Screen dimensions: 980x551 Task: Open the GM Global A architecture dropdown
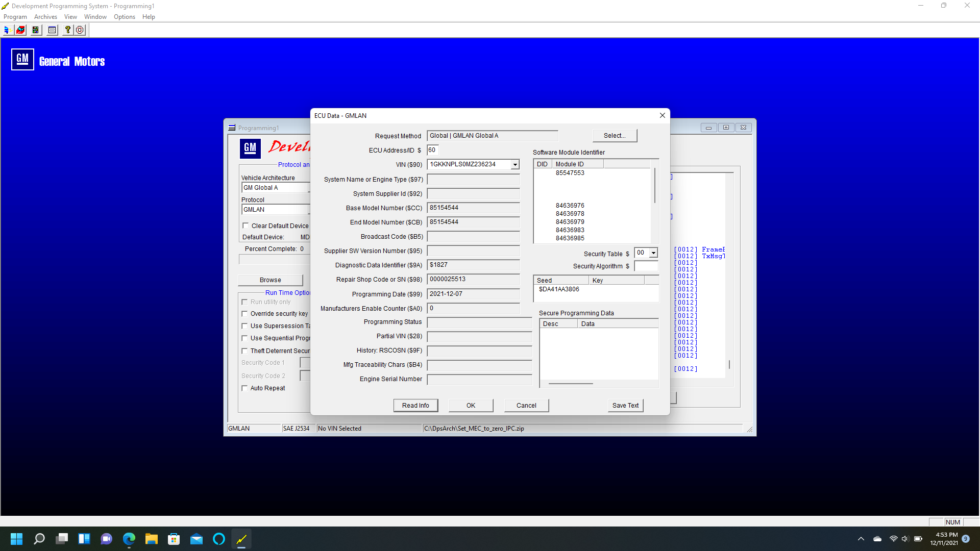[x=276, y=187]
